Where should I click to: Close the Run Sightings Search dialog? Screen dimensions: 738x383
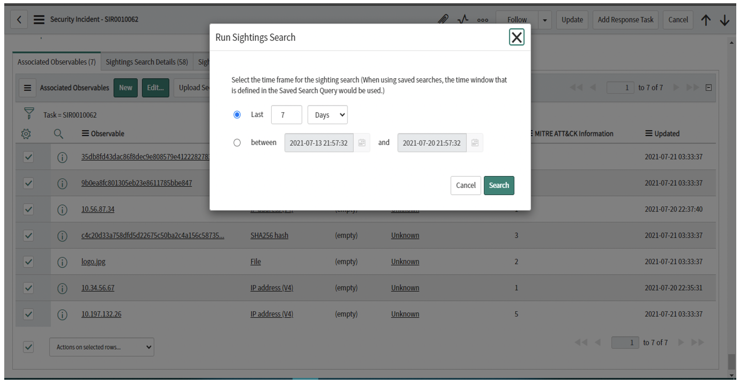516,37
